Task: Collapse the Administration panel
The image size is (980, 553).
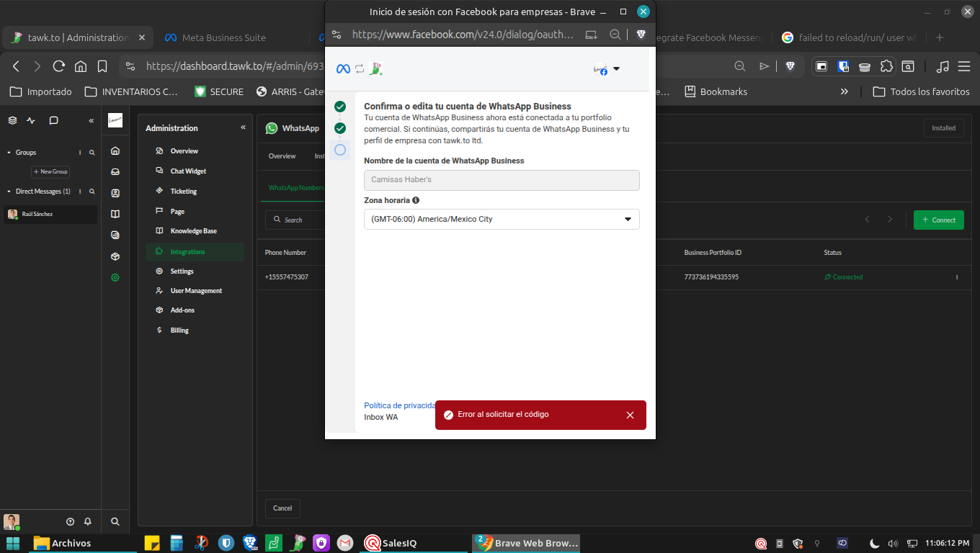Action: point(243,127)
